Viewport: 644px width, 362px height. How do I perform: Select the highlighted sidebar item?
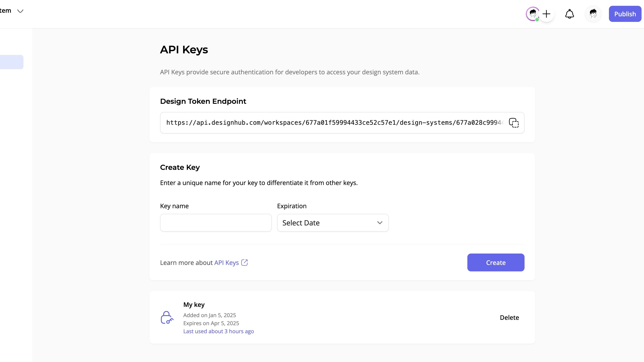point(12,62)
